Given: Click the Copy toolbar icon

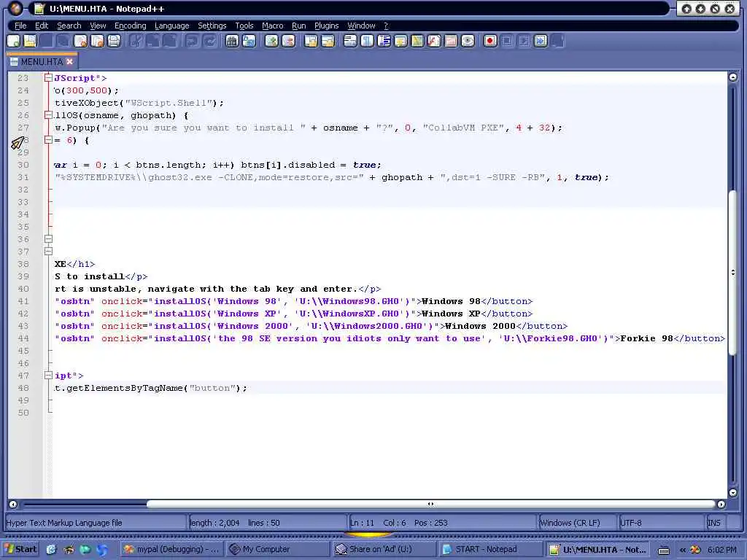Looking at the screenshot, I should click(153, 41).
